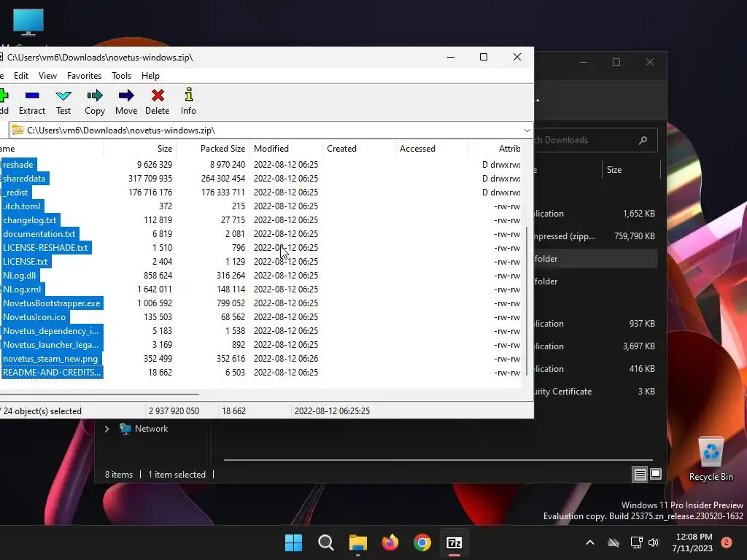Open the notification badge on taskbar
This screenshot has height=560, width=747.
[x=727, y=542]
